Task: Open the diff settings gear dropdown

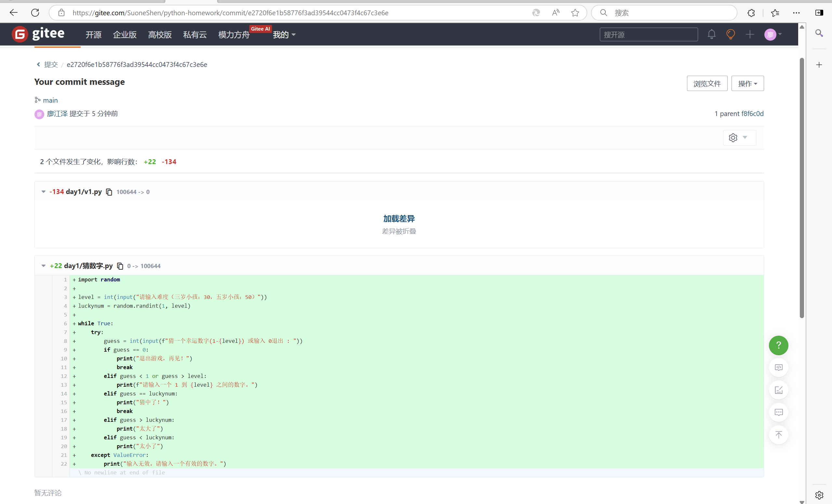Action: click(738, 138)
